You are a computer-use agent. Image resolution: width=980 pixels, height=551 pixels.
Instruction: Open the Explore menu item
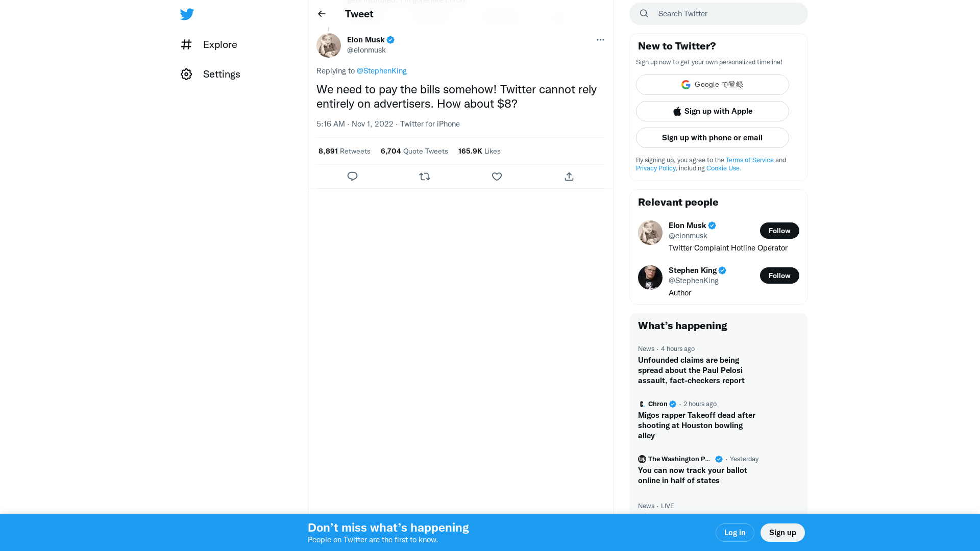(x=219, y=44)
